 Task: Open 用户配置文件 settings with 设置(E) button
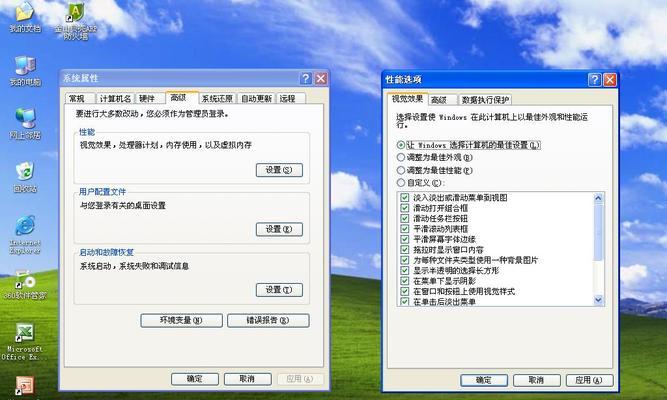[x=279, y=229]
